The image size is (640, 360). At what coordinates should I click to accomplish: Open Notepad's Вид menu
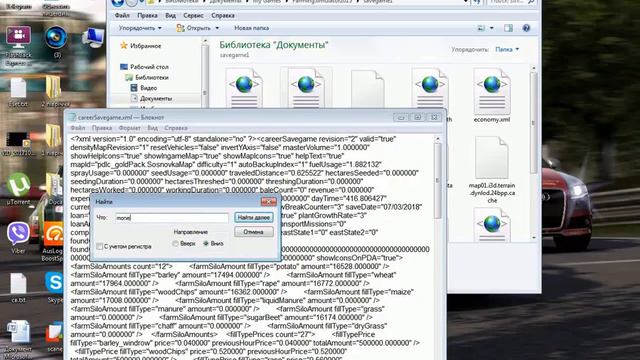point(152,128)
